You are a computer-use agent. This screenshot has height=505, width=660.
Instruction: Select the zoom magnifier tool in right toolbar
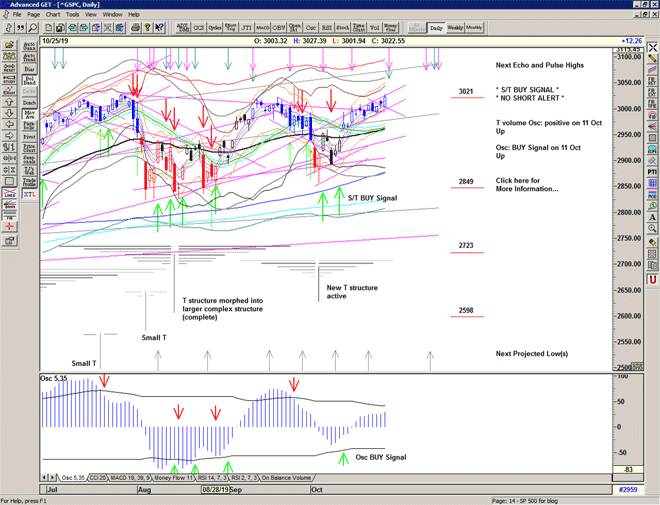click(652, 229)
